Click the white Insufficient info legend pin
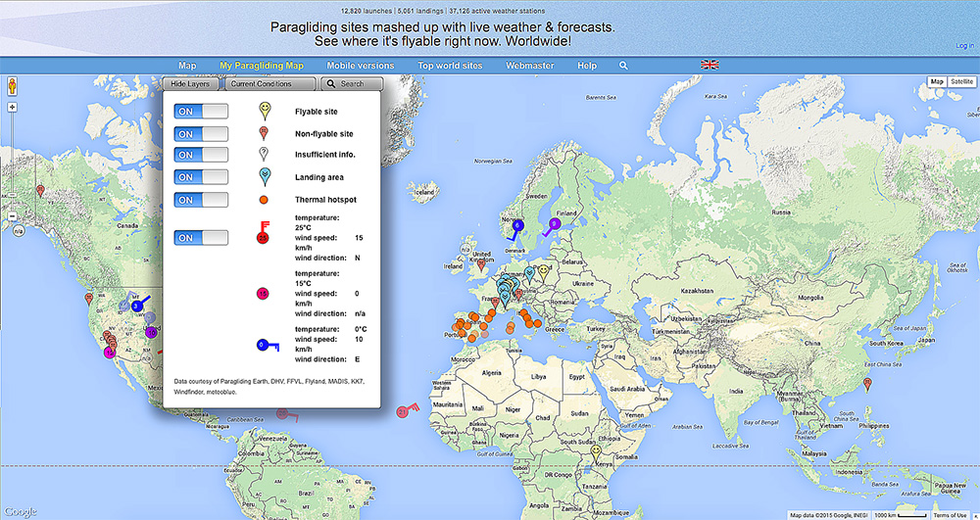This screenshot has height=520, width=980. coord(264,154)
